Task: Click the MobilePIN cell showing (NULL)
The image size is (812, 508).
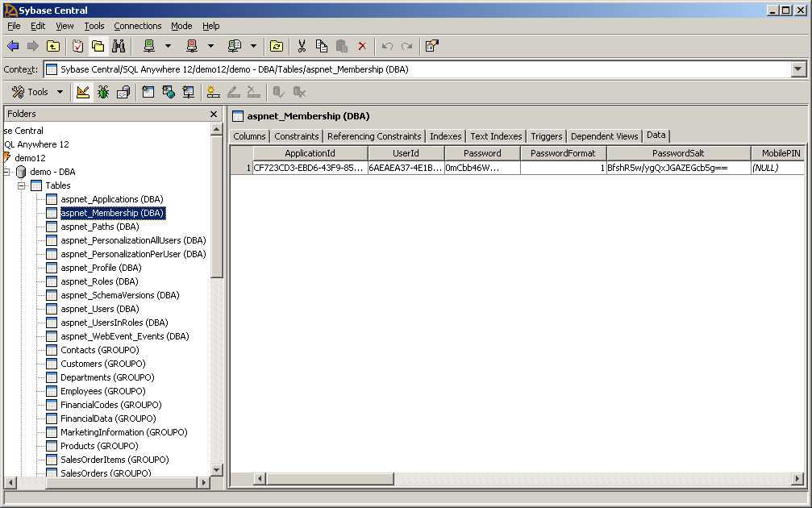Action: coord(777,168)
